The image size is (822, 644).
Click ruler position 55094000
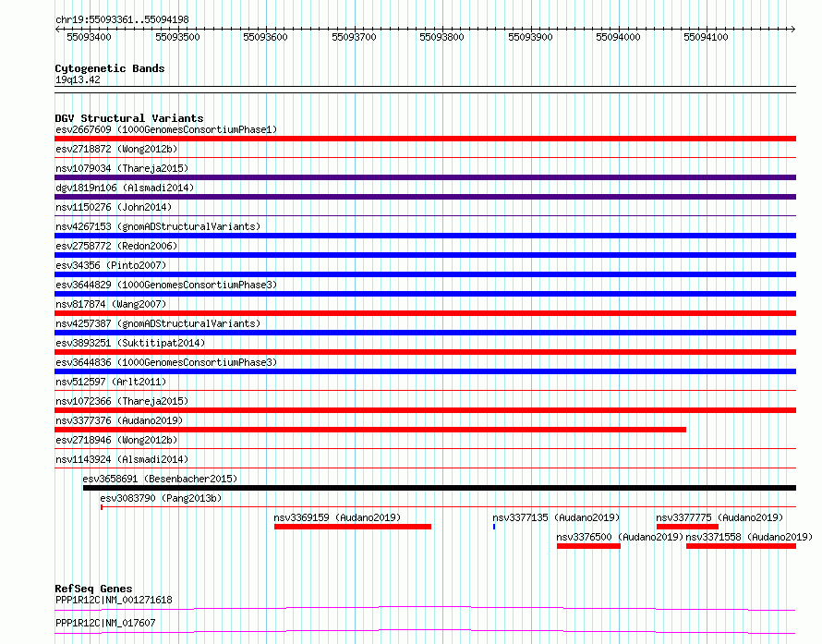(618, 37)
